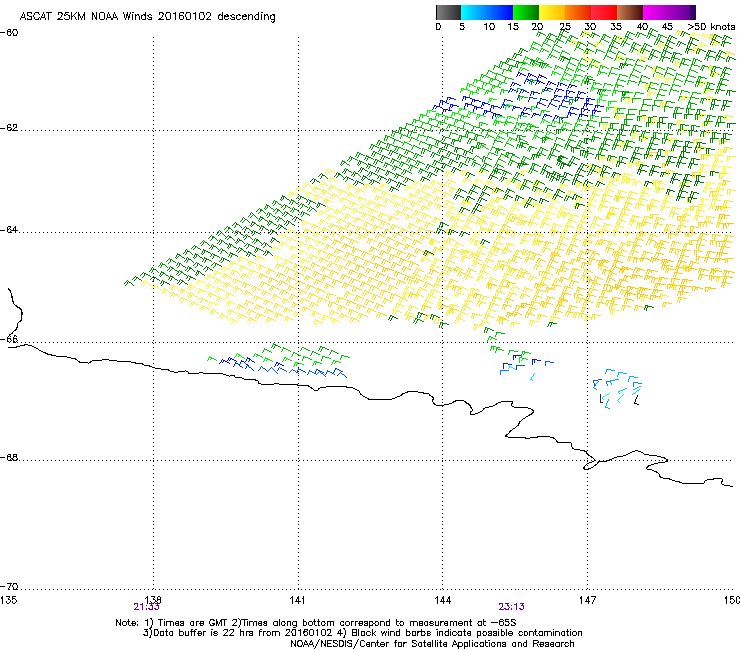Select the '3)Data buffer is 22 hrs' footnote line
Screen dimensions: 740x650
(x=362, y=633)
